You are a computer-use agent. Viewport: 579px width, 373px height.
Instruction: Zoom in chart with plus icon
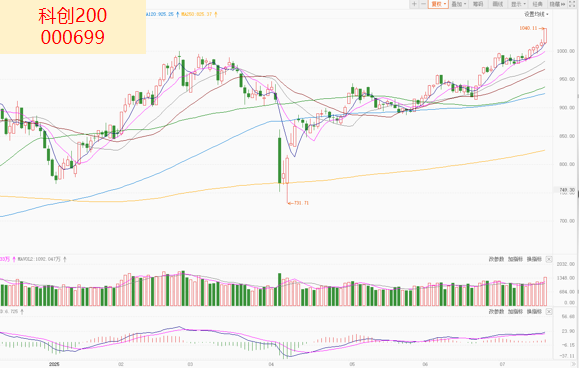(x=414, y=4)
